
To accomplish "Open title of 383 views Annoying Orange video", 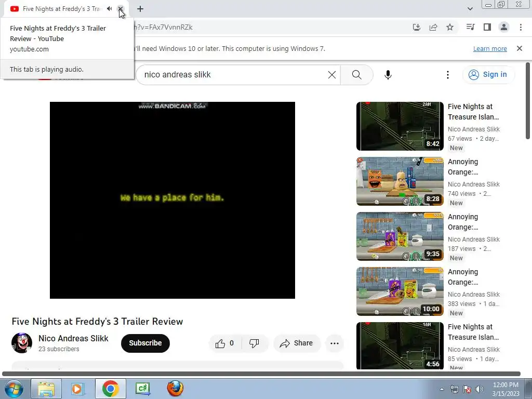I will (x=463, y=277).
